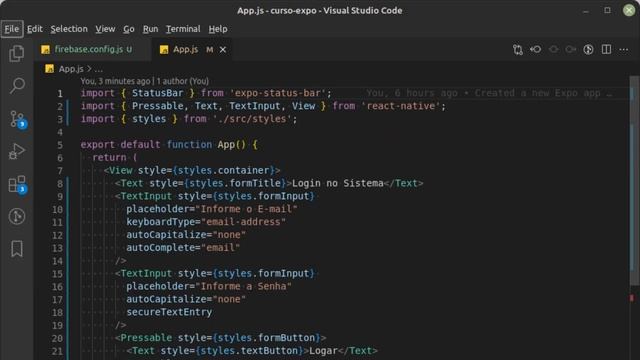Open the GitLens clock-branch icon in activity bar
640x360 pixels.
tap(17, 216)
